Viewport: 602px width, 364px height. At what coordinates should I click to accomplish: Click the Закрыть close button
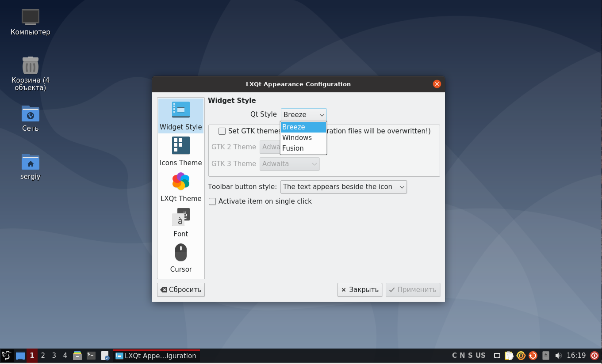(x=360, y=290)
